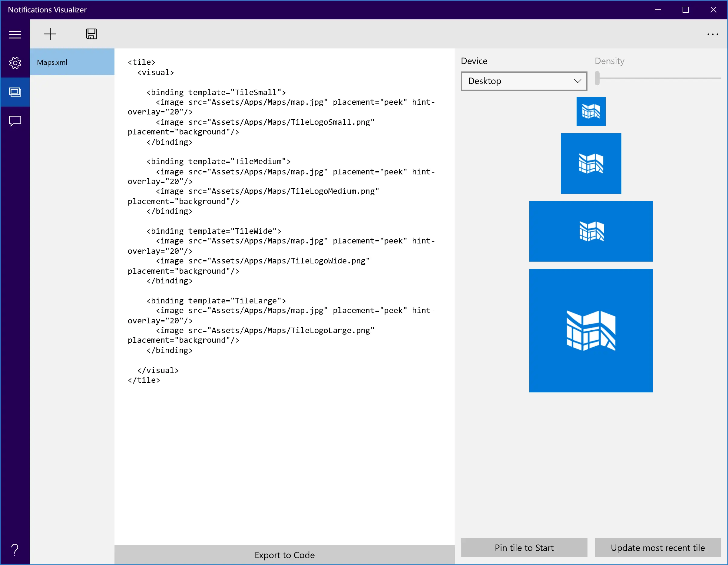Open the three-dot more options menu
Screen dimensions: 728x565
713,34
